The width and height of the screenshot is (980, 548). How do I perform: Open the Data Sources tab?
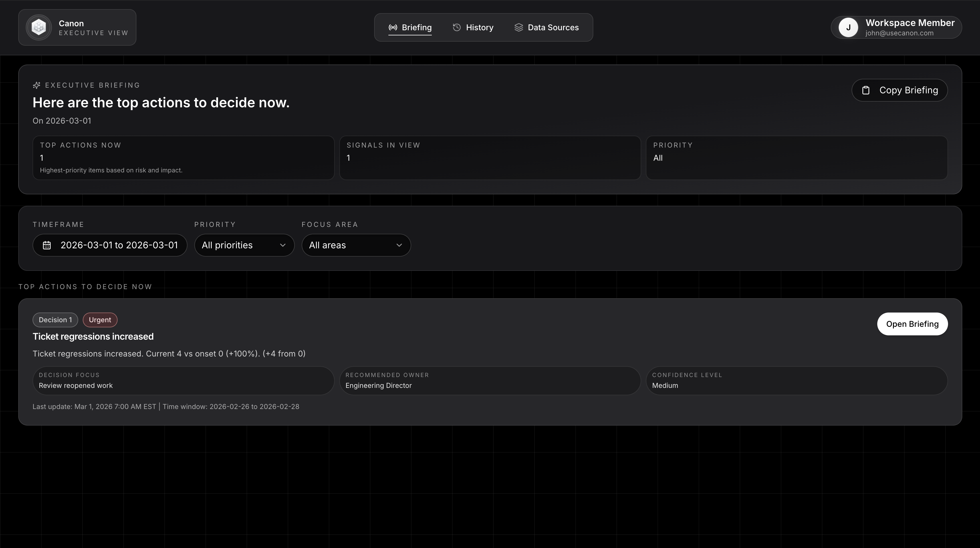click(x=547, y=27)
